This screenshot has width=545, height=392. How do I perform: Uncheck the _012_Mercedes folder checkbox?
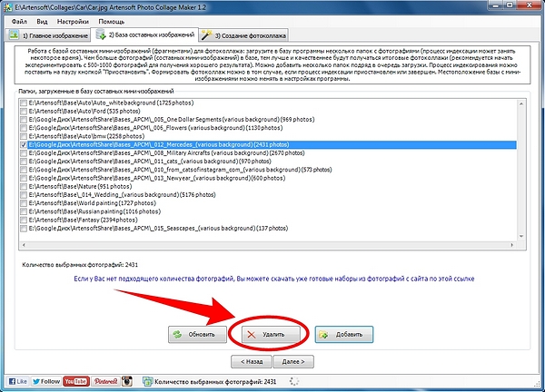24,145
